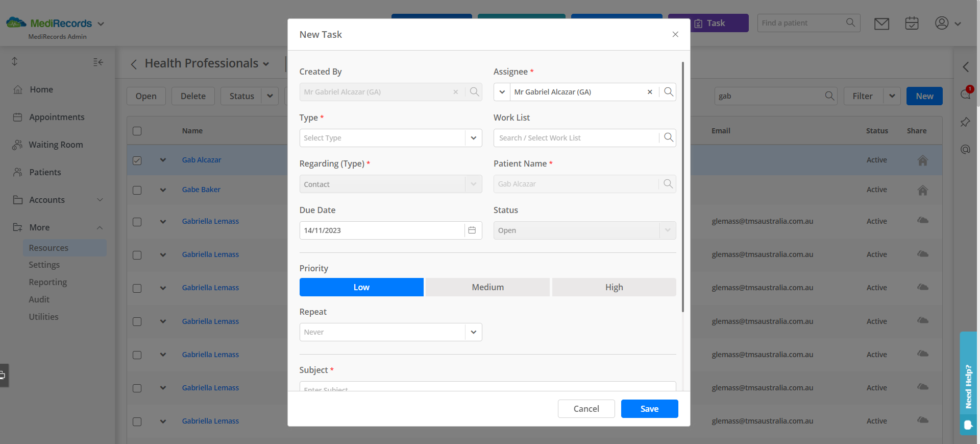The image size is (980, 444).
Task: Expand the Filter dropdown arrow
Action: tap(892, 96)
